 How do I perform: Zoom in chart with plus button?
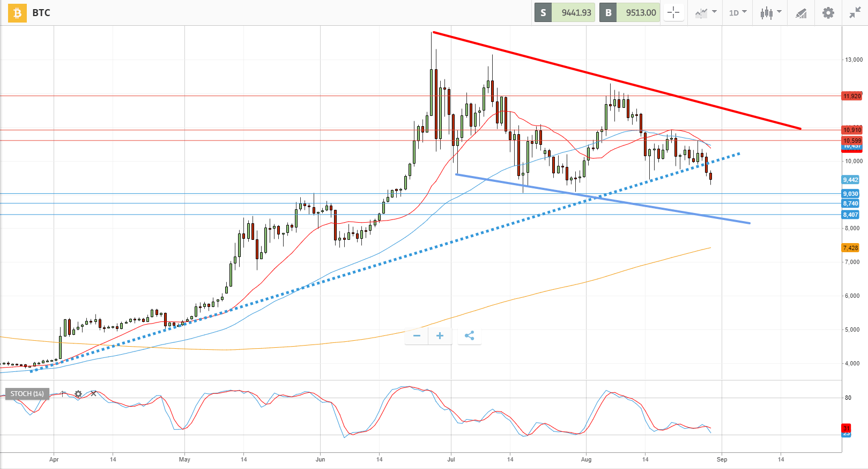pos(440,336)
